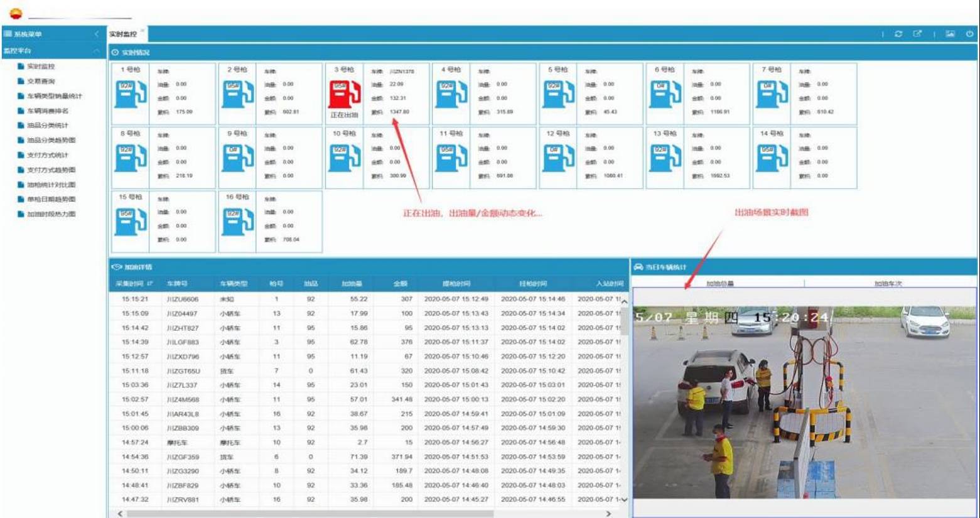Click the table's horizontal scrollbar right arrow
This screenshot has height=518, width=980.
tap(608, 514)
